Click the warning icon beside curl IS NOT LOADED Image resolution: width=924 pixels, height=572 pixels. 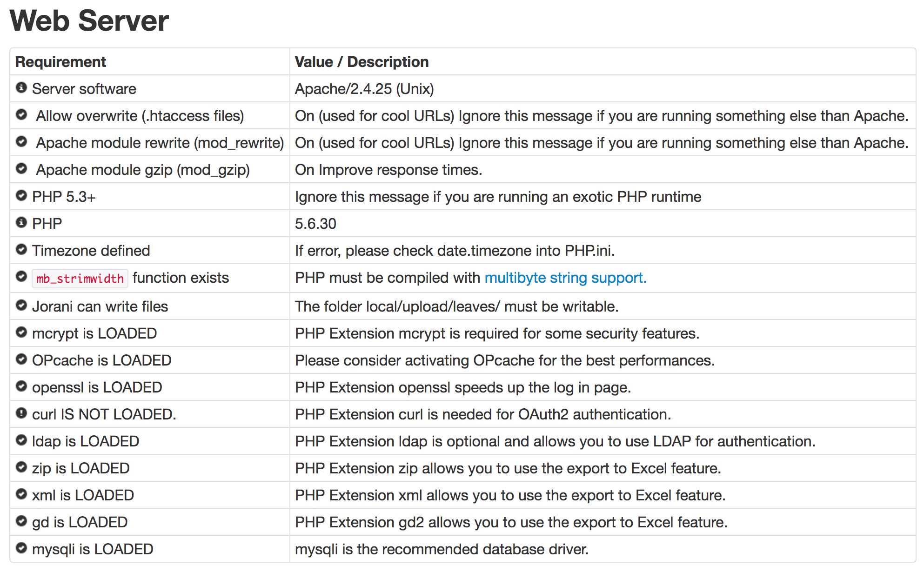pyautogui.click(x=21, y=413)
